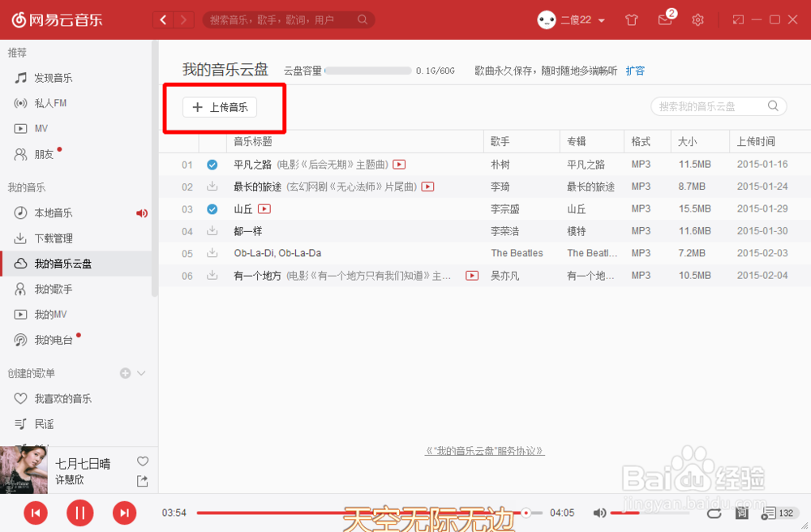Like 七月七日晴 with heart icon
Viewport: 811px width, 532px height.
[143, 461]
